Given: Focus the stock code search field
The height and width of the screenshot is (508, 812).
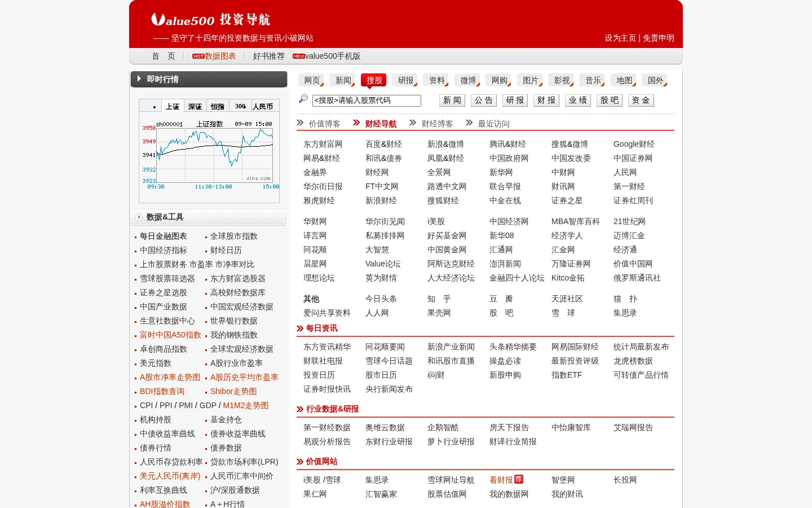Looking at the screenshot, I should coord(367,100).
